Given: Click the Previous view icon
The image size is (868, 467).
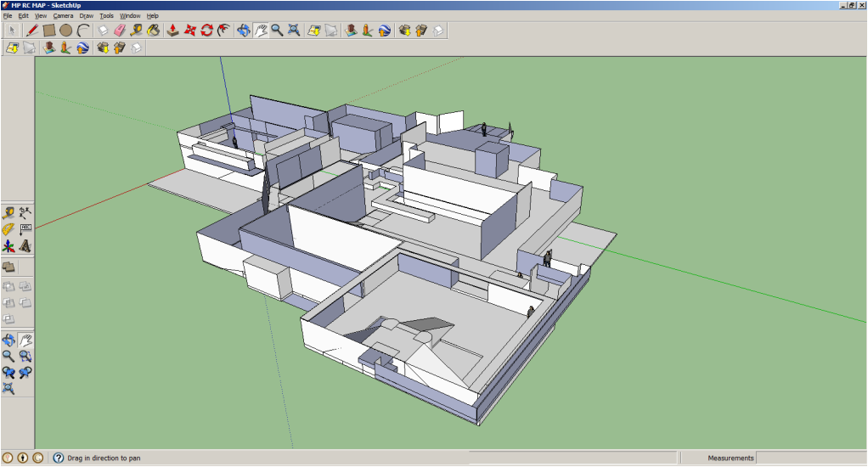Looking at the screenshot, I should [8, 373].
